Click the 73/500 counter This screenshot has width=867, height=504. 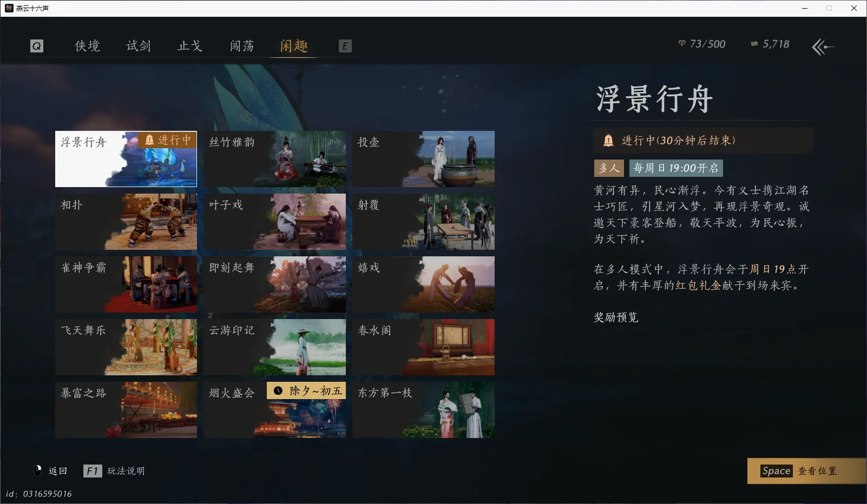click(708, 44)
